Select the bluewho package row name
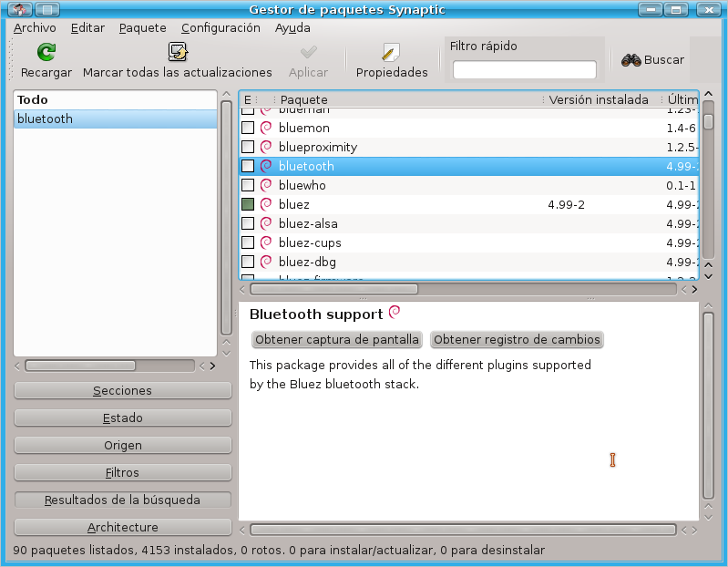The width and height of the screenshot is (728, 567). [302, 185]
